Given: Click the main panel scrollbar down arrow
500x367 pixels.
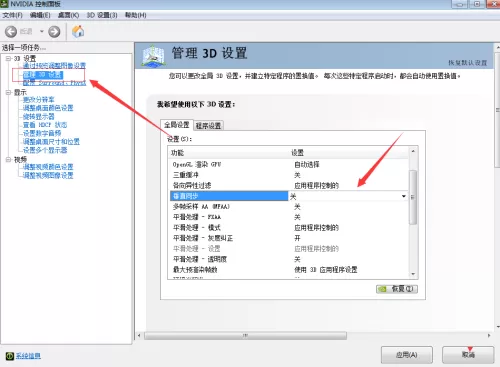Looking at the screenshot, I should tap(498, 327).
